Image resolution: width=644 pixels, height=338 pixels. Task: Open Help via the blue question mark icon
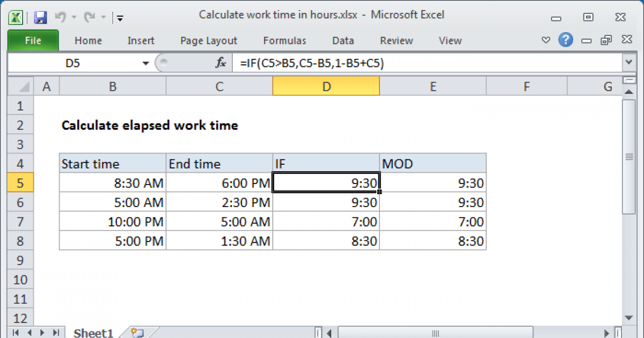coord(566,40)
